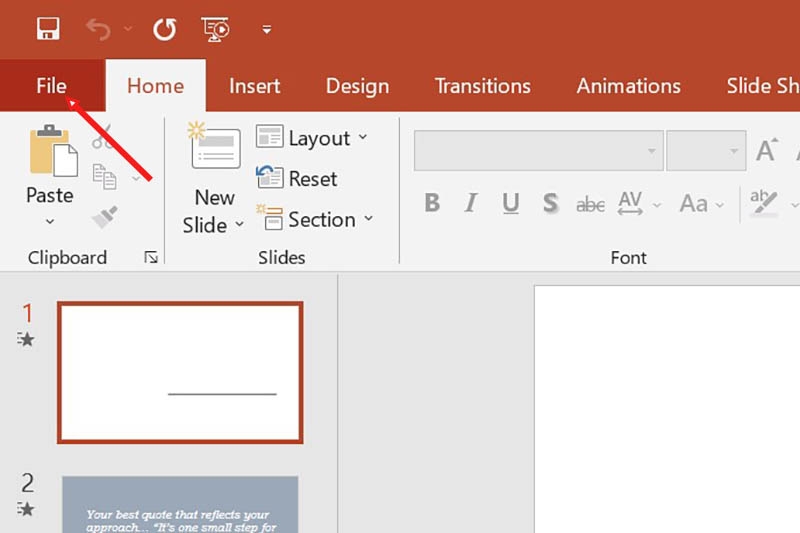Toggle Strikethrough formatting
This screenshot has height=533, width=800.
(590, 205)
